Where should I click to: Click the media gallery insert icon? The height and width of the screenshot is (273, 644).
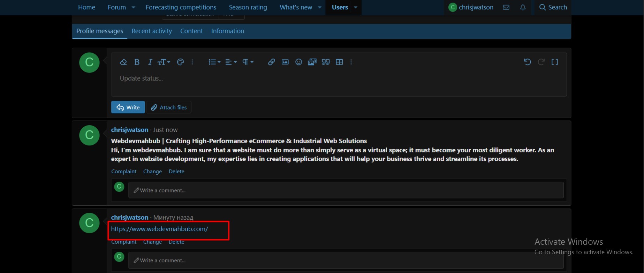[312, 62]
